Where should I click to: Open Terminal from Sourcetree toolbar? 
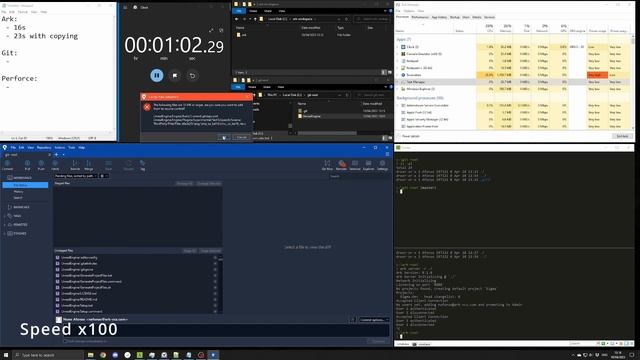tap(355, 165)
